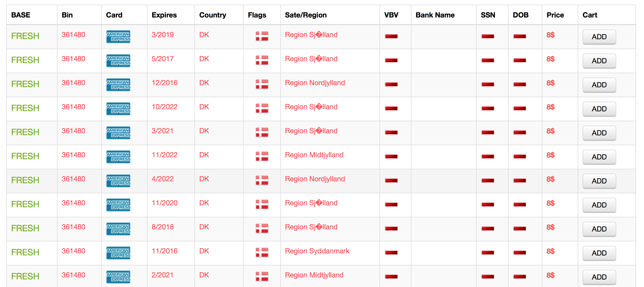The width and height of the screenshot is (644, 287).
Task: Click the American Express logo in the 3/2019 row
Action: (x=118, y=37)
